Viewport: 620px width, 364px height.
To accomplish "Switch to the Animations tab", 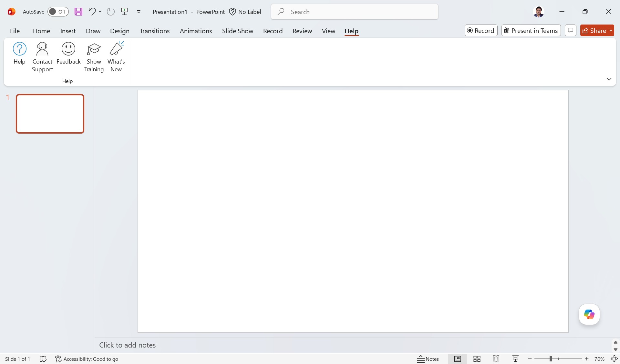I will [x=196, y=31].
